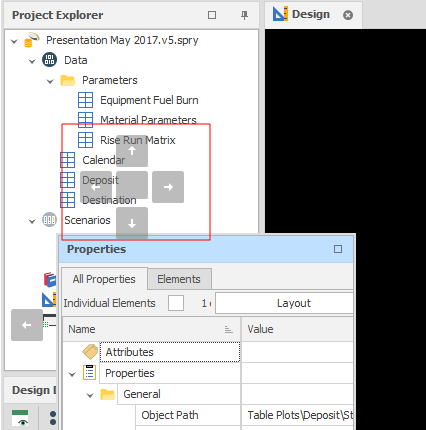The height and width of the screenshot is (430, 426).
Task: Click the Material Parameters table icon
Action: (x=85, y=120)
